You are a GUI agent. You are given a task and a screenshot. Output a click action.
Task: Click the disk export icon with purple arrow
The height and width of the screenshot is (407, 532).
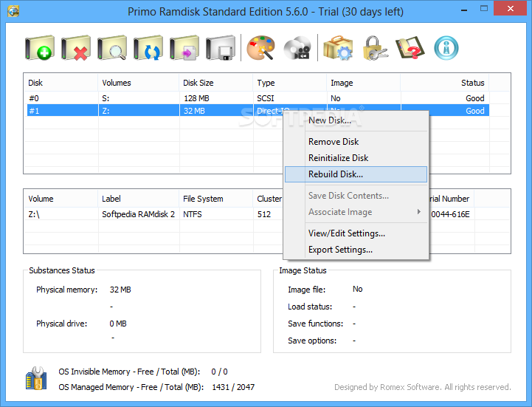pyautogui.click(x=184, y=48)
